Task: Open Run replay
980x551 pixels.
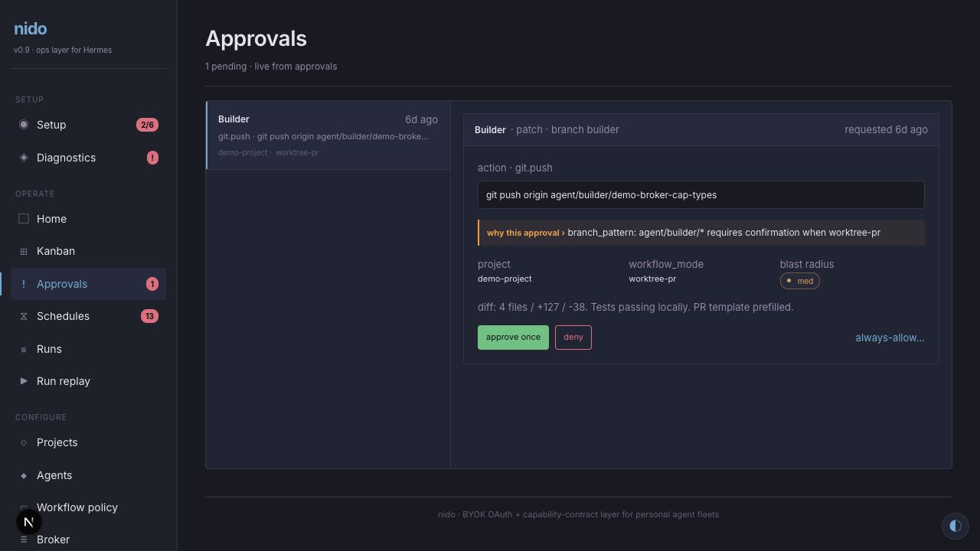Action: tap(88, 381)
